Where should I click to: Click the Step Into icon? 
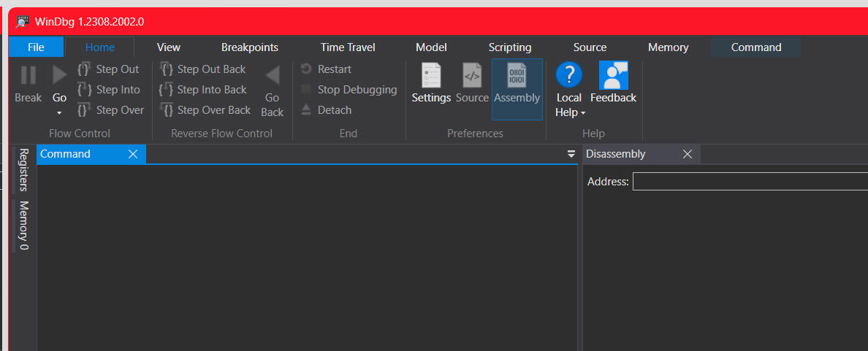click(84, 90)
